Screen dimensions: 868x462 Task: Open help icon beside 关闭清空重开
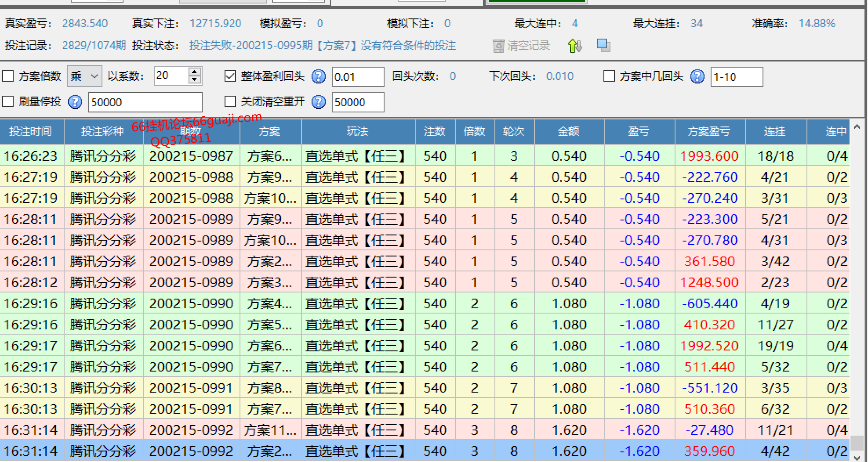tap(318, 102)
